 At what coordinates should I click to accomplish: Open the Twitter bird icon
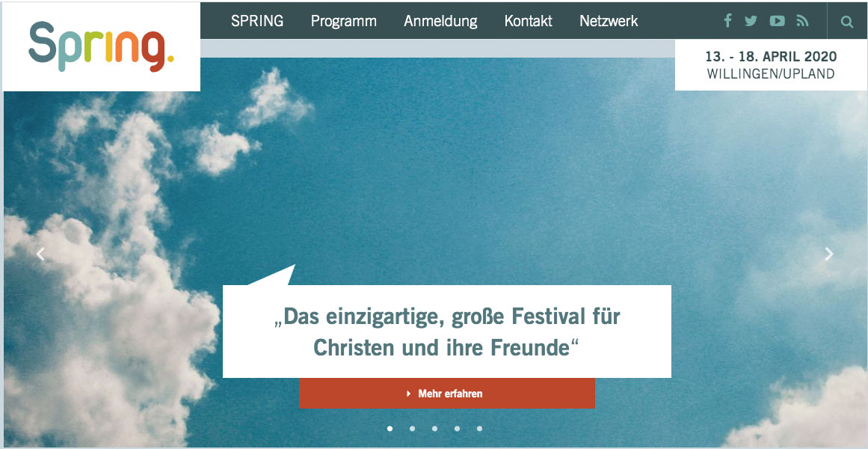[x=751, y=21]
